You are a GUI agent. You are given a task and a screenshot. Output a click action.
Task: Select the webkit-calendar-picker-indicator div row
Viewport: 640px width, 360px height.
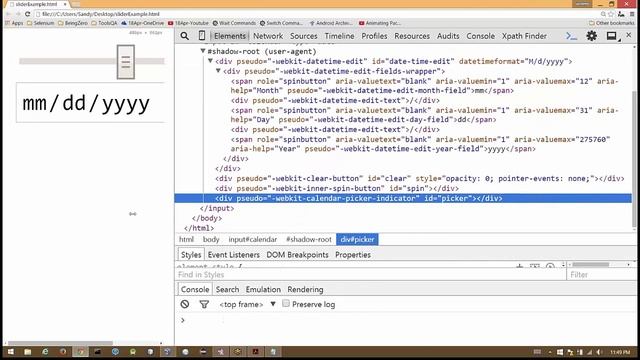pyautogui.click(x=403, y=198)
